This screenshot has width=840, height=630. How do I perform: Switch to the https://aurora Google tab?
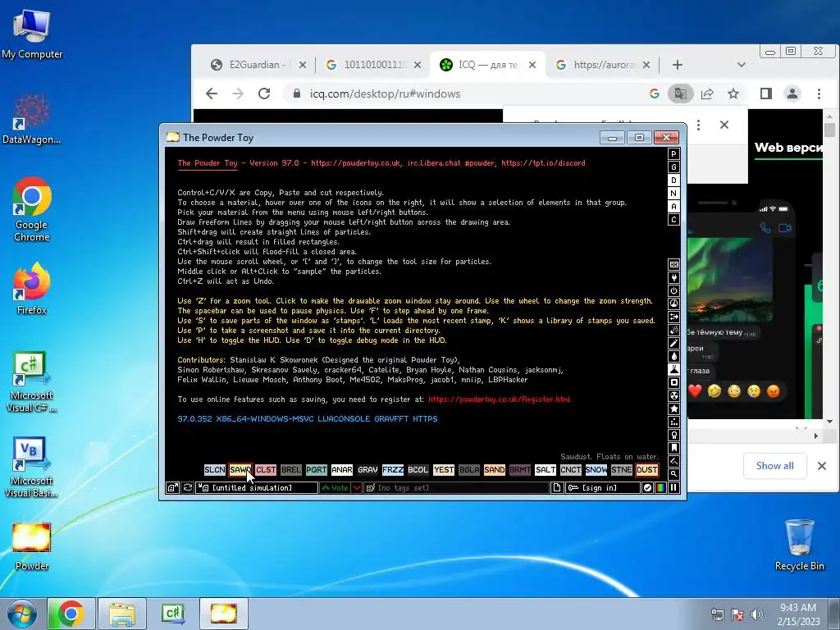tap(603, 65)
